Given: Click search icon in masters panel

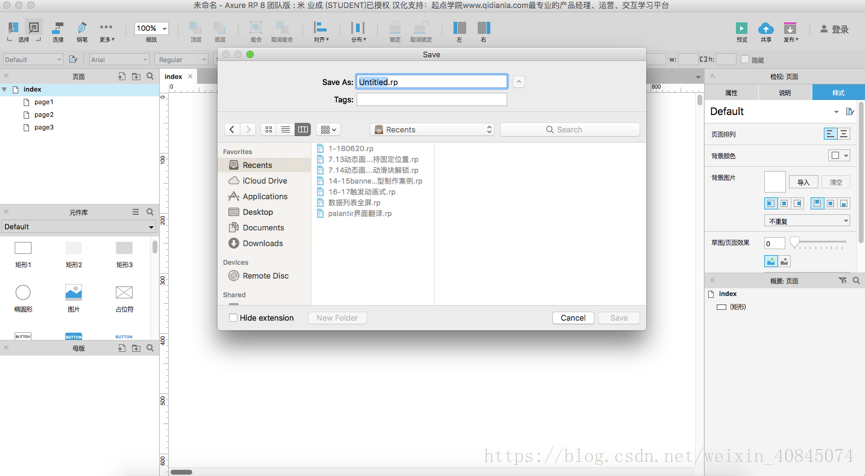Looking at the screenshot, I should 150,348.
